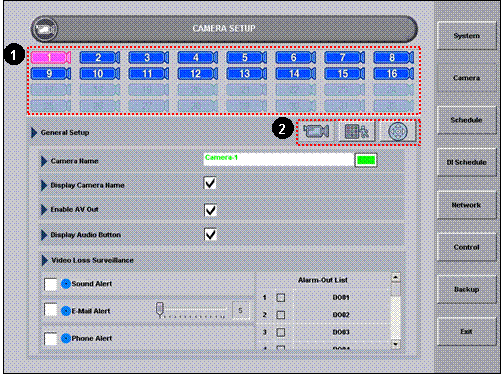
Task: Uncheck Display Camera Name checkbox
Action: (210, 183)
